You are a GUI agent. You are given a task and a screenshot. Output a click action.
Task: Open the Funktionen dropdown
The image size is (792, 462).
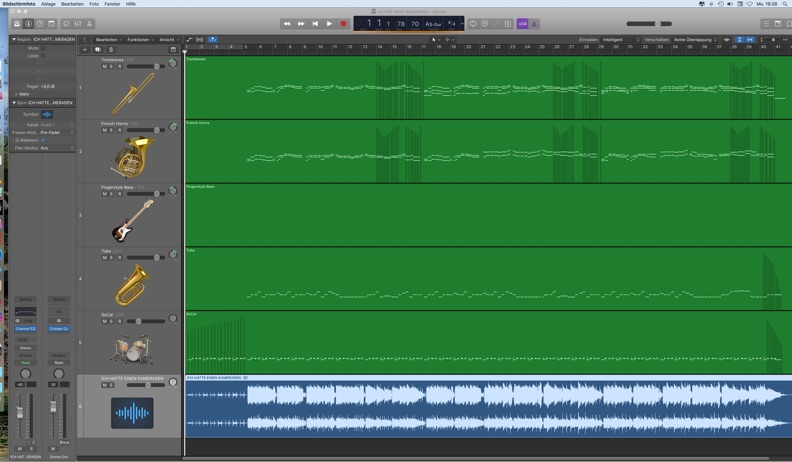tap(140, 39)
